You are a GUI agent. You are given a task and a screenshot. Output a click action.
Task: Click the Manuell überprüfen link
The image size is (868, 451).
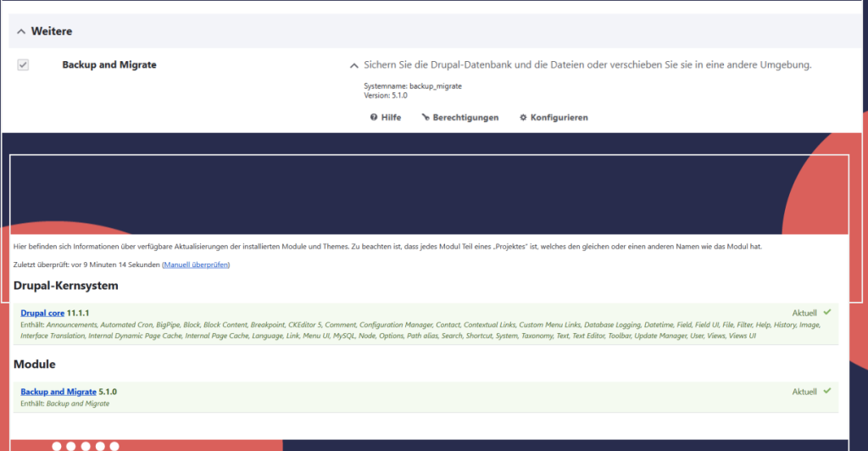[196, 265]
